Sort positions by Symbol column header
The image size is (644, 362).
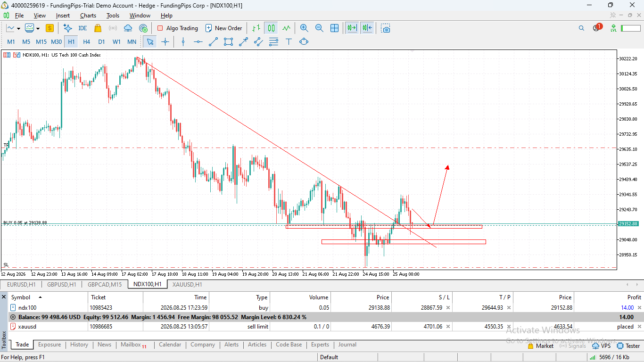48,297
